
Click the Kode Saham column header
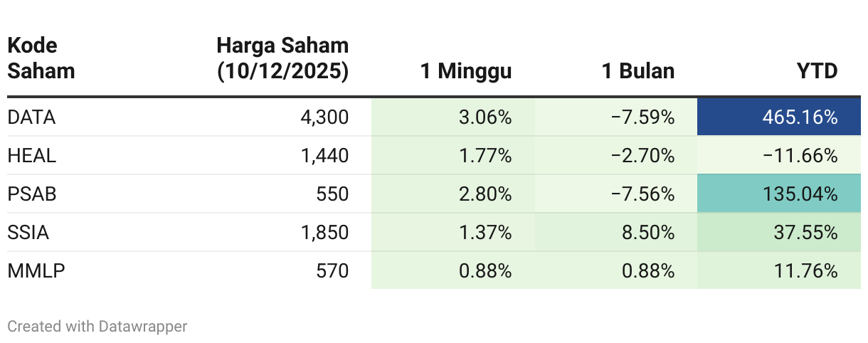pos(41,58)
